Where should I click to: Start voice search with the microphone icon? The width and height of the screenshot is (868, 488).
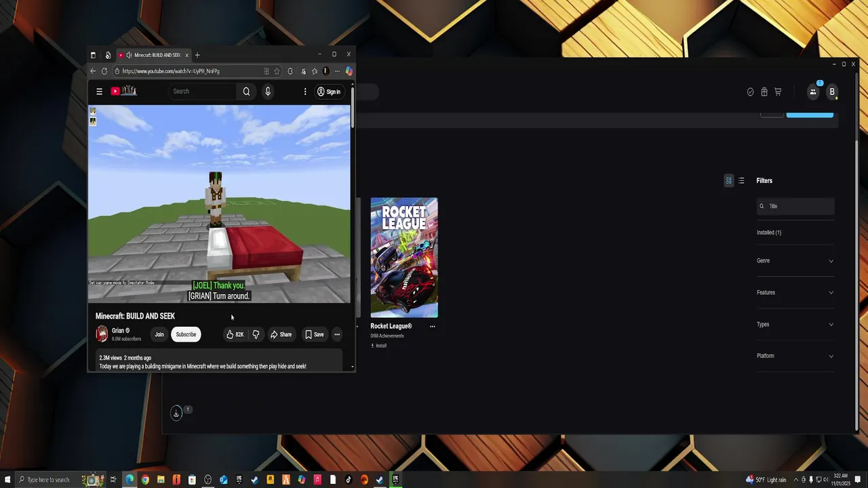(x=268, y=91)
